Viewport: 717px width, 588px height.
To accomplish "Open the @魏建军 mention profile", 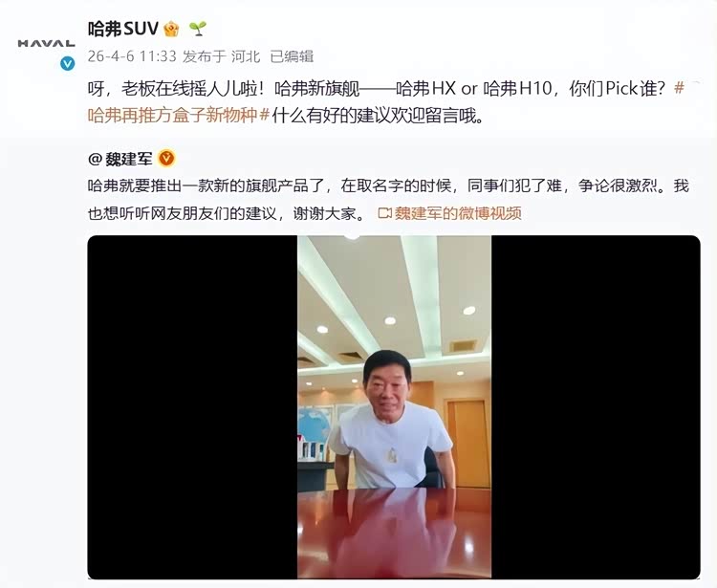I will click(x=120, y=159).
